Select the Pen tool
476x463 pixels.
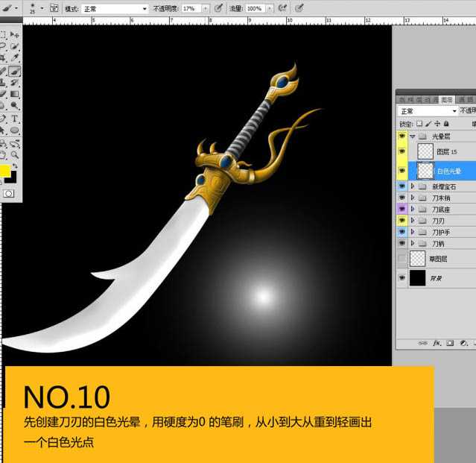(x=3, y=119)
